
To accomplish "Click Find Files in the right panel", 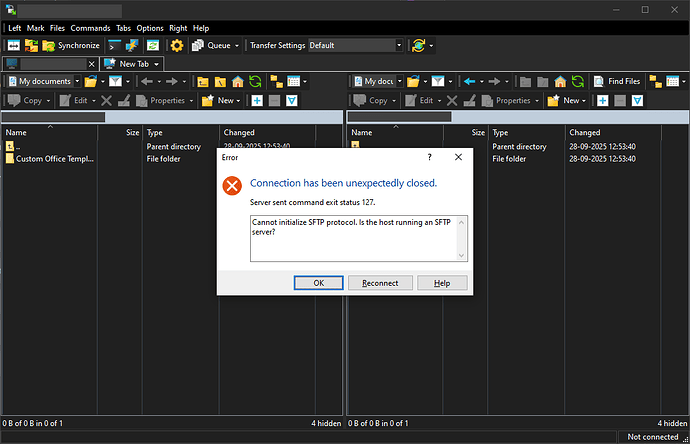I will pos(615,81).
